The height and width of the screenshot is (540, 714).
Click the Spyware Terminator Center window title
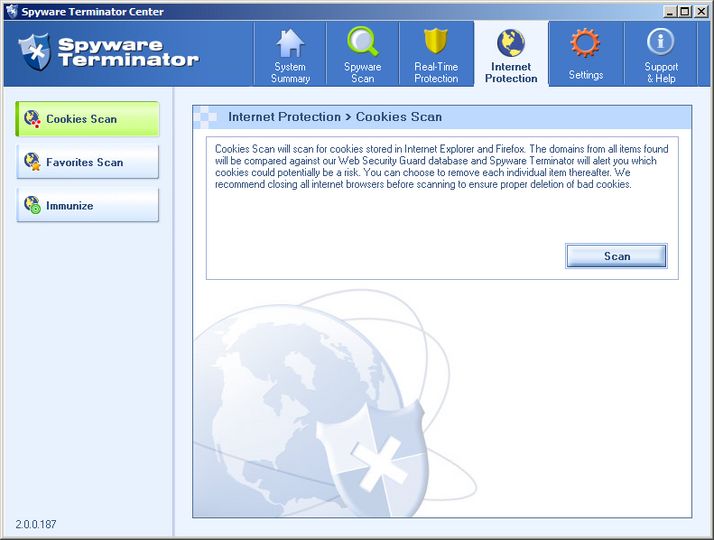[x=92, y=12]
